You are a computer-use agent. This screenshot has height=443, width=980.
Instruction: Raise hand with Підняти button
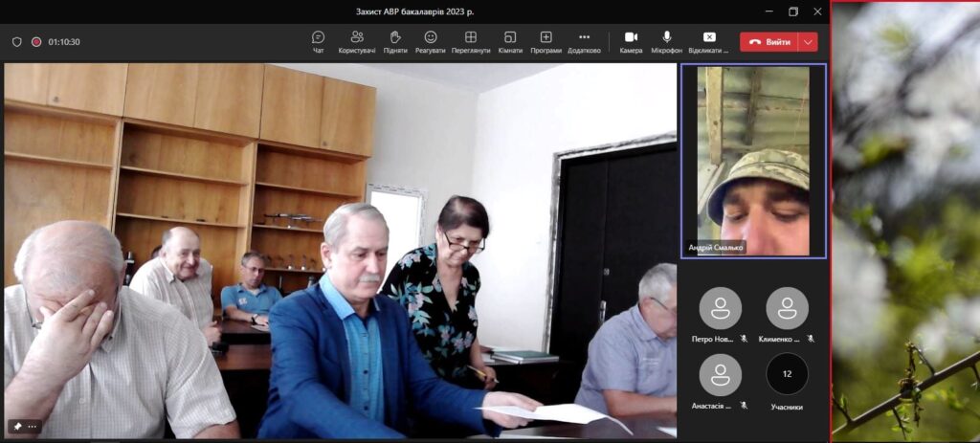coord(394,41)
